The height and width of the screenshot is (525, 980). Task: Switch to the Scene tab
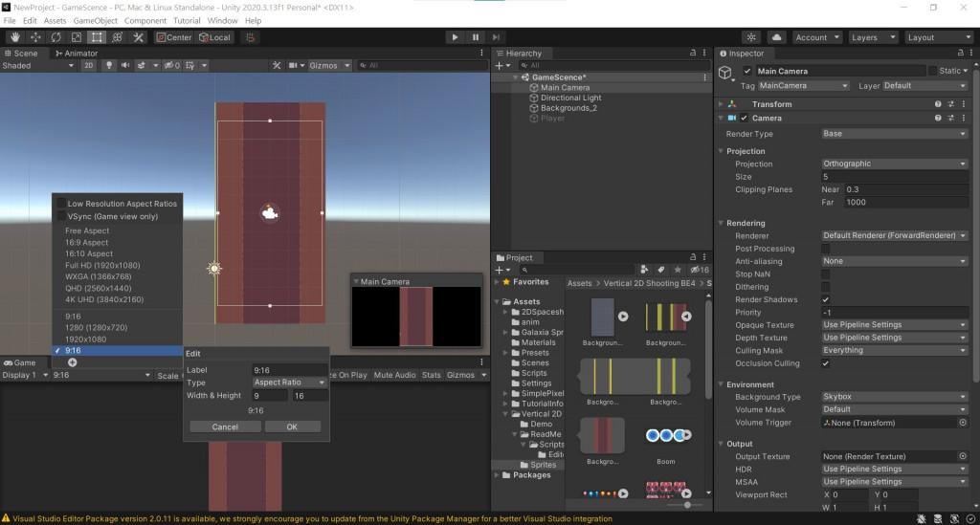click(x=21, y=53)
